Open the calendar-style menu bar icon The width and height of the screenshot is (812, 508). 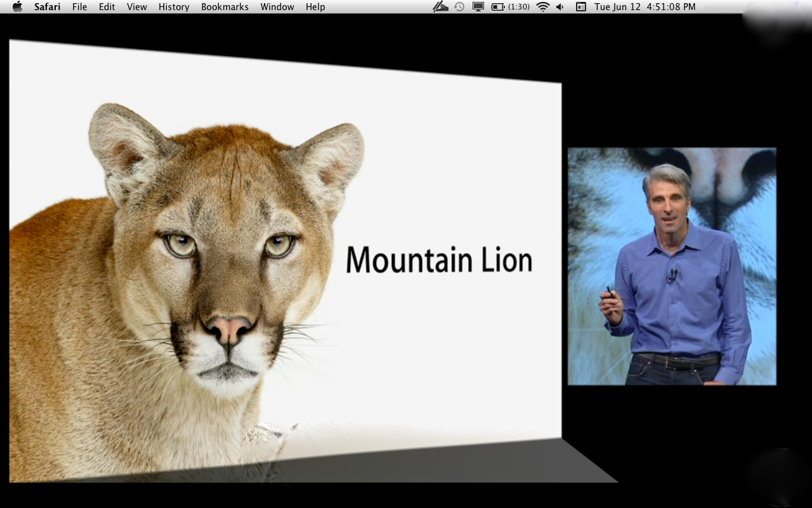coord(580,7)
